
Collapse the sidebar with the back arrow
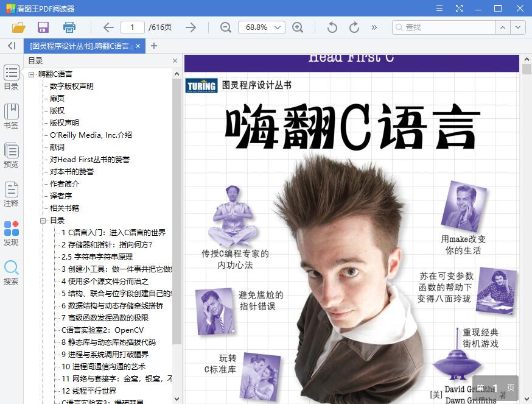pos(12,46)
